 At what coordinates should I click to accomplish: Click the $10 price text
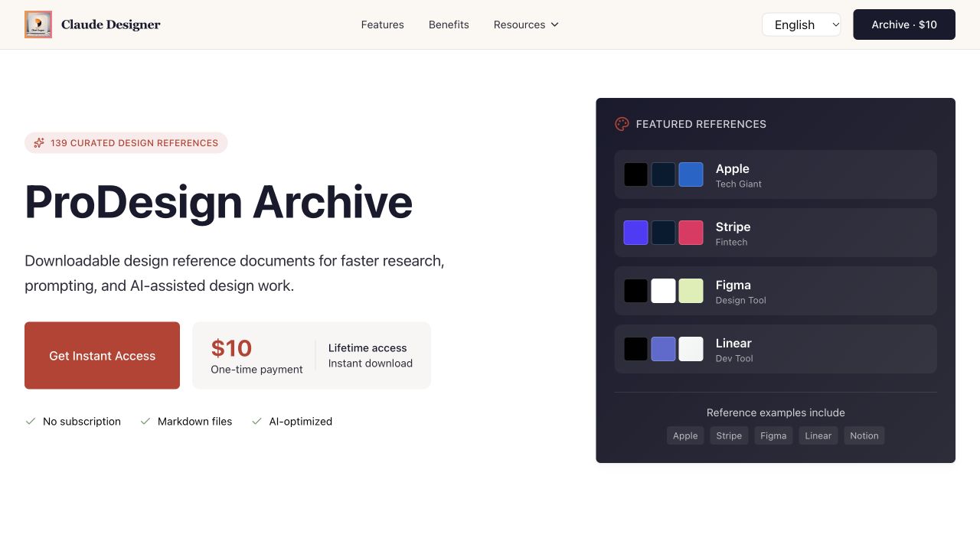click(x=231, y=348)
